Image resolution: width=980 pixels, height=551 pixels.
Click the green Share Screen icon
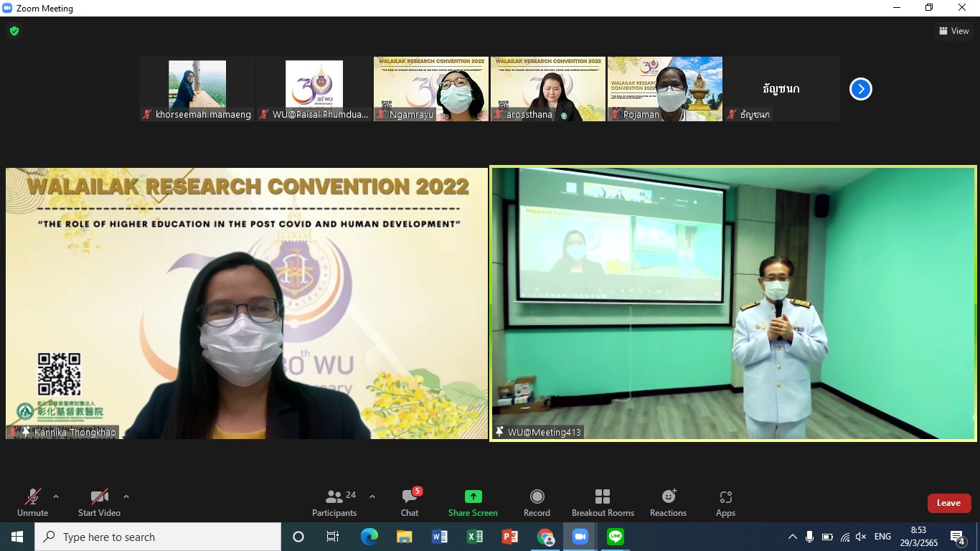[473, 496]
